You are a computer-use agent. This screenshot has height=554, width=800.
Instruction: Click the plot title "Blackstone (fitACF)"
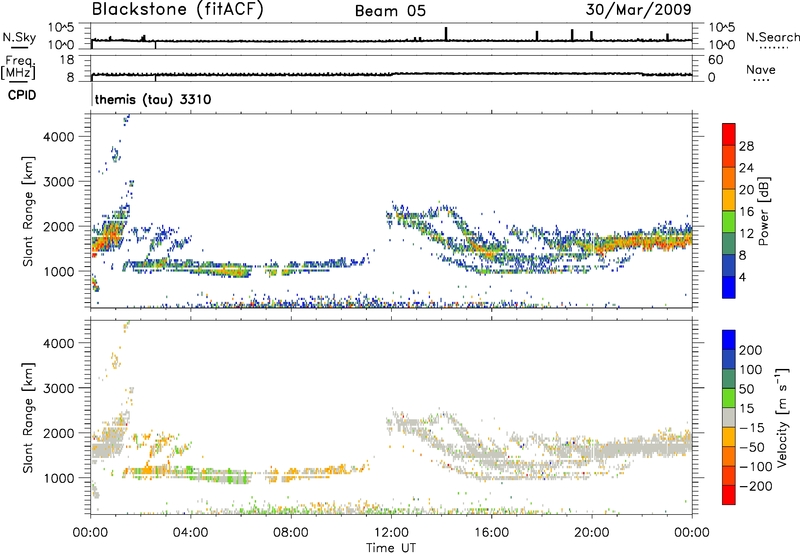pyautogui.click(x=178, y=9)
